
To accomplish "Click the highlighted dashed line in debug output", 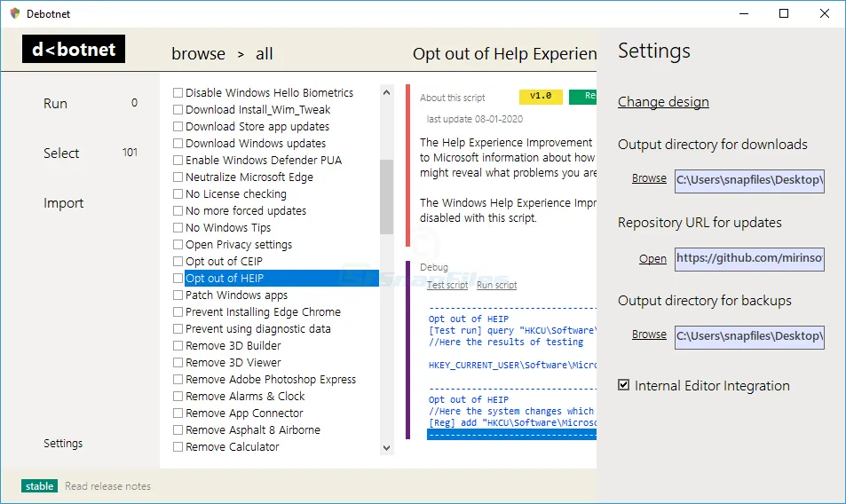I will 511,435.
